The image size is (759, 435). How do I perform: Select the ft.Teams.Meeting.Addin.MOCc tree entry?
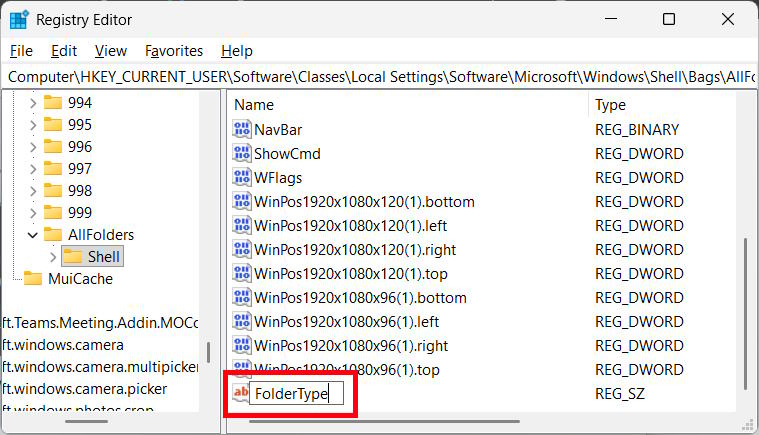pyautogui.click(x=101, y=323)
